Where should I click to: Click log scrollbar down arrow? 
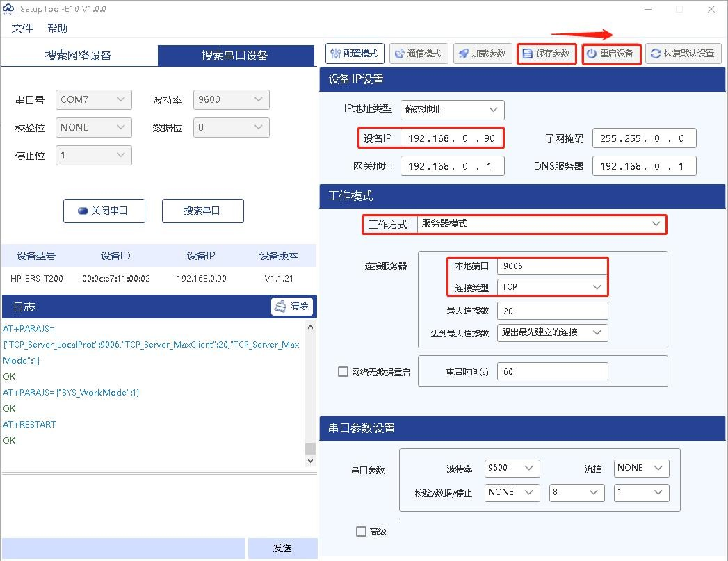click(310, 461)
